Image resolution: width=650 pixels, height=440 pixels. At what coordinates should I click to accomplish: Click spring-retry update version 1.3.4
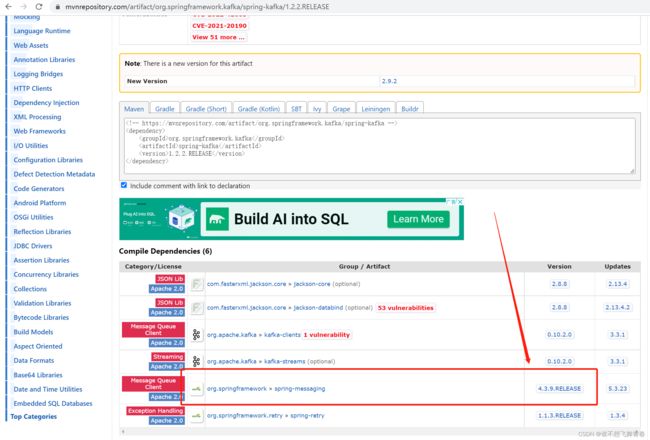(617, 416)
